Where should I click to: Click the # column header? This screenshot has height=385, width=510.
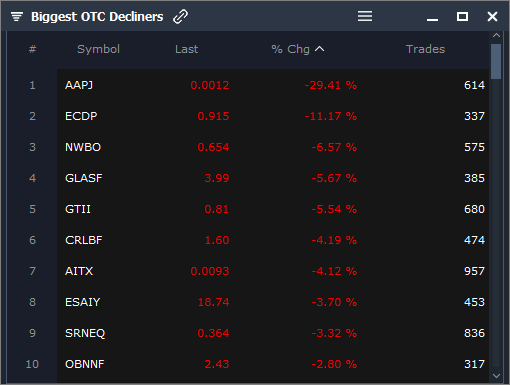(x=32, y=49)
